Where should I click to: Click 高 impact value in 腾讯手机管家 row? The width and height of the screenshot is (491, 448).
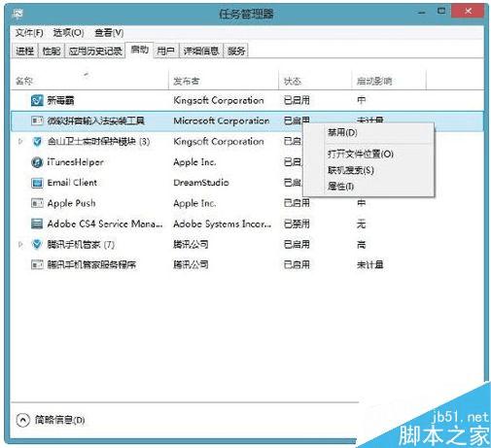pyautogui.click(x=361, y=245)
